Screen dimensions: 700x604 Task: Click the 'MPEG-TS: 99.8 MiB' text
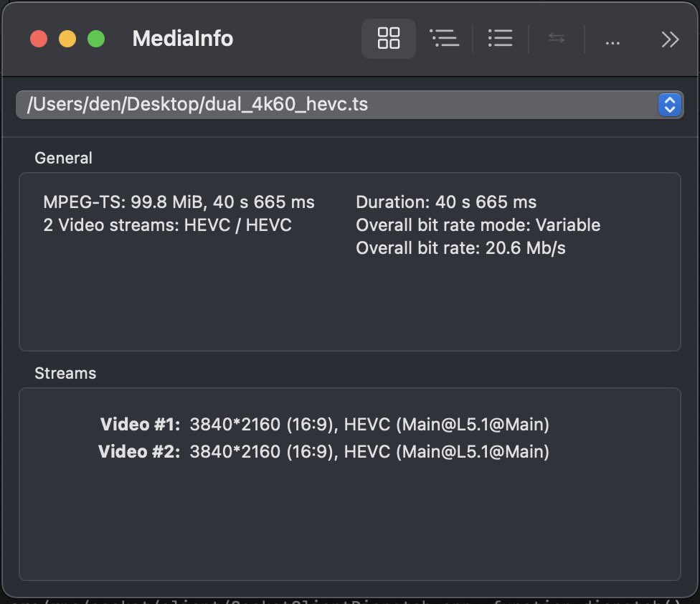123,202
